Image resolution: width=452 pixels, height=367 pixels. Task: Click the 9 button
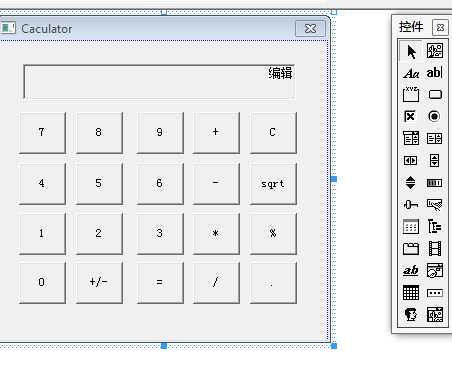click(x=160, y=133)
